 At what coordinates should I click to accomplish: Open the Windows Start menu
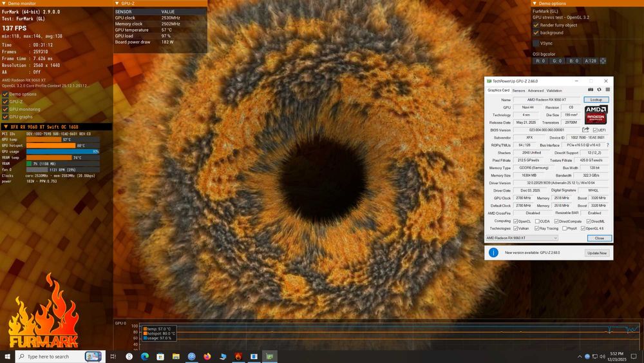point(7,357)
